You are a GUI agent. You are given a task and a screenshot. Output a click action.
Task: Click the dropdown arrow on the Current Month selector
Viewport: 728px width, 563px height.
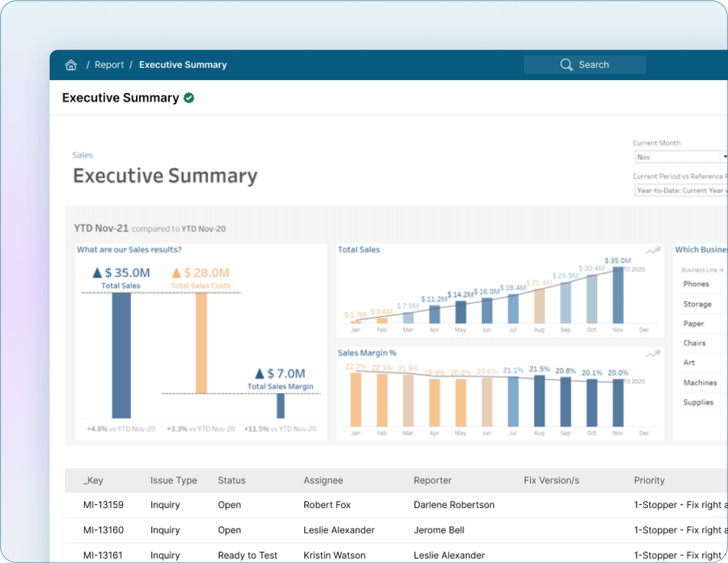pos(723,157)
